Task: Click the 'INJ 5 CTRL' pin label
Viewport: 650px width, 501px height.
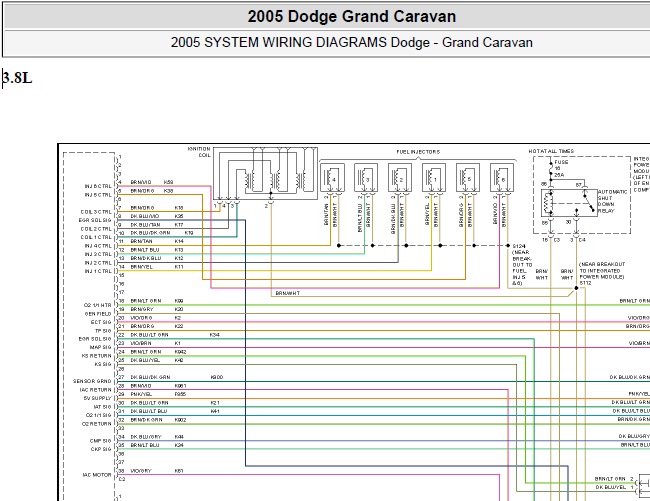Action: [x=98, y=195]
